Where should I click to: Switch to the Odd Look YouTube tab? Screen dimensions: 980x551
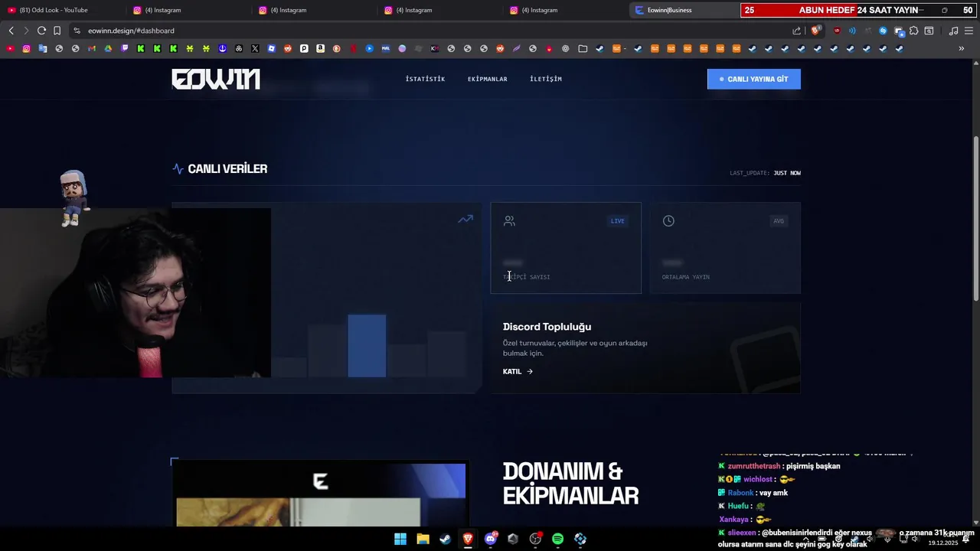(x=63, y=10)
